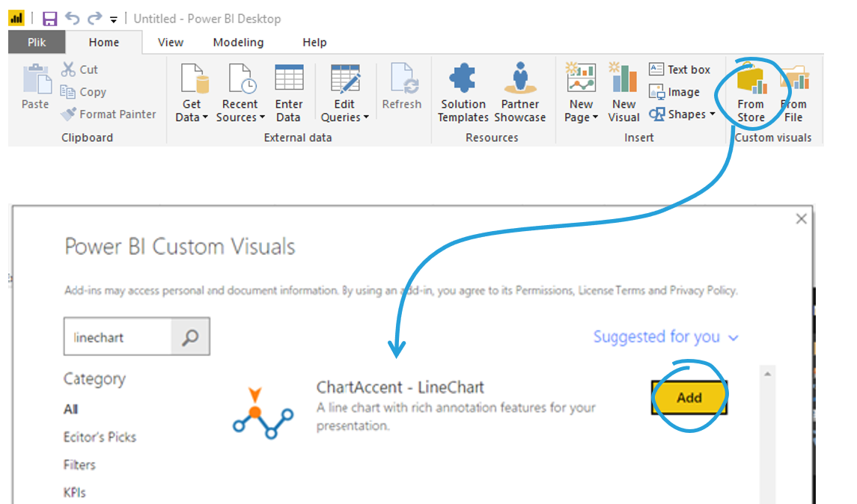Select the Filters category
The width and height of the screenshot is (857, 504).
[x=79, y=465]
